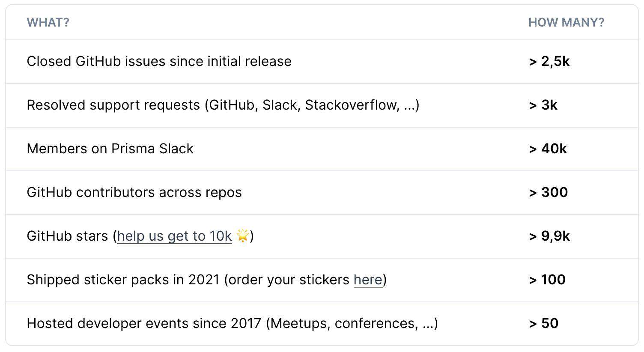Screen dimensions: 644x352
Task: Click the '> 50' value
Action: (x=544, y=323)
